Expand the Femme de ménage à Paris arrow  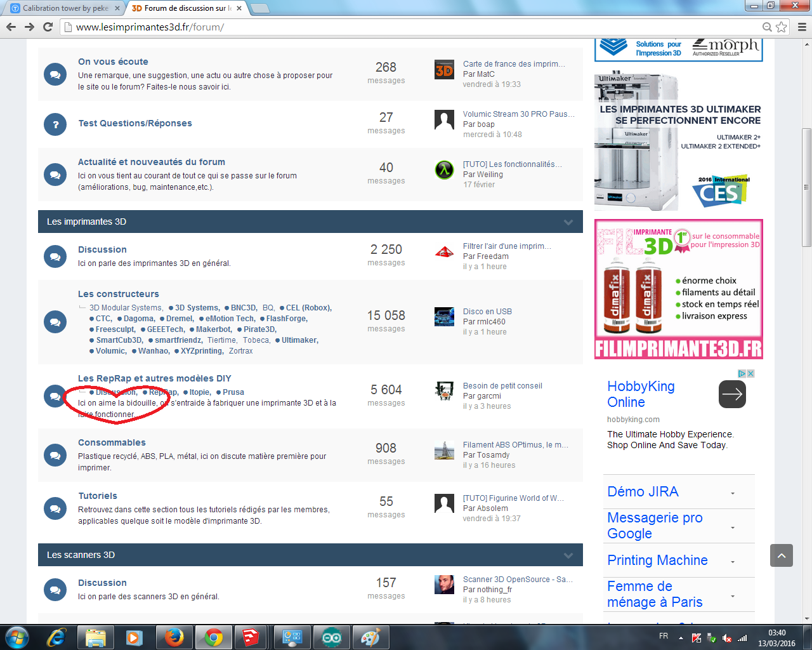tap(733, 596)
